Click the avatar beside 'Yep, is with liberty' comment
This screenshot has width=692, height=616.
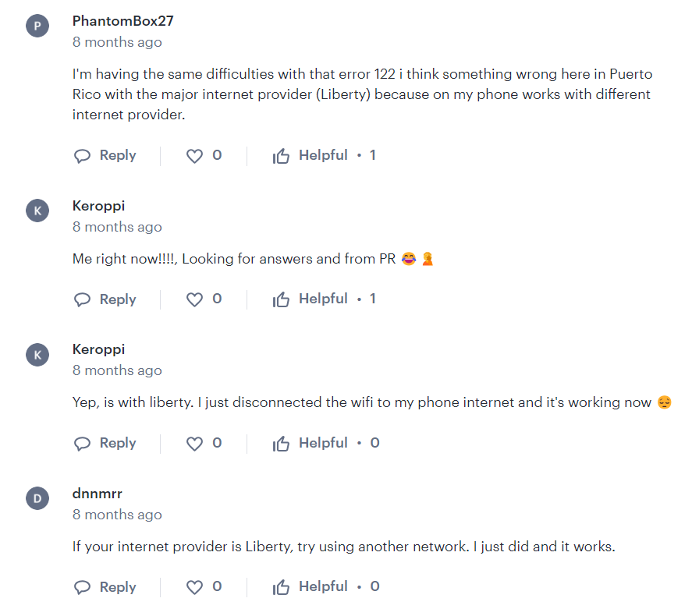click(x=37, y=355)
